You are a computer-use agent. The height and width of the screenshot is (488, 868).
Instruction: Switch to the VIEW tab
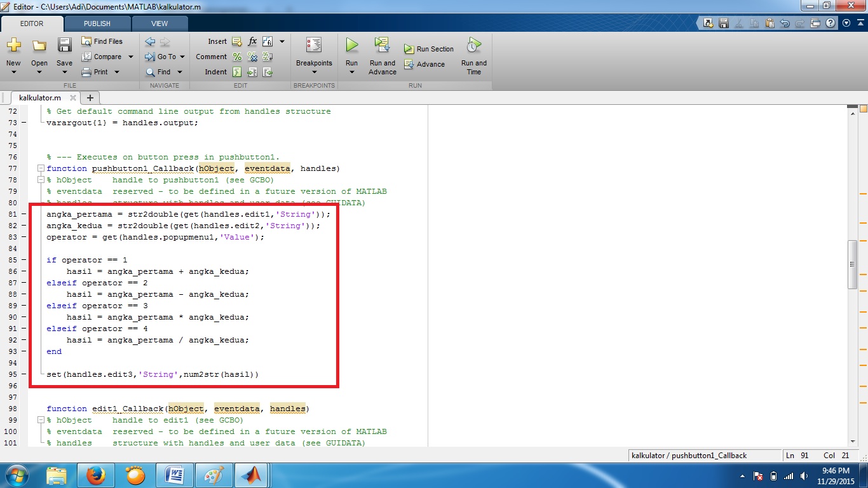coord(159,24)
